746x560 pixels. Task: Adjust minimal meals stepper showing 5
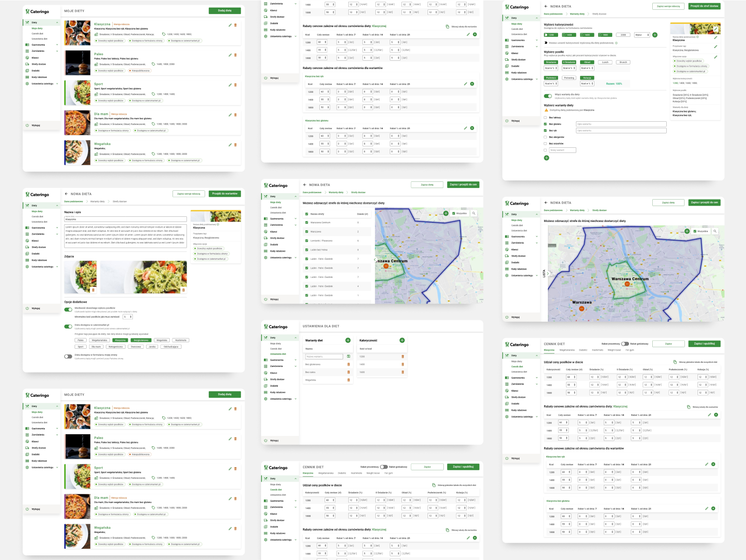(127, 317)
